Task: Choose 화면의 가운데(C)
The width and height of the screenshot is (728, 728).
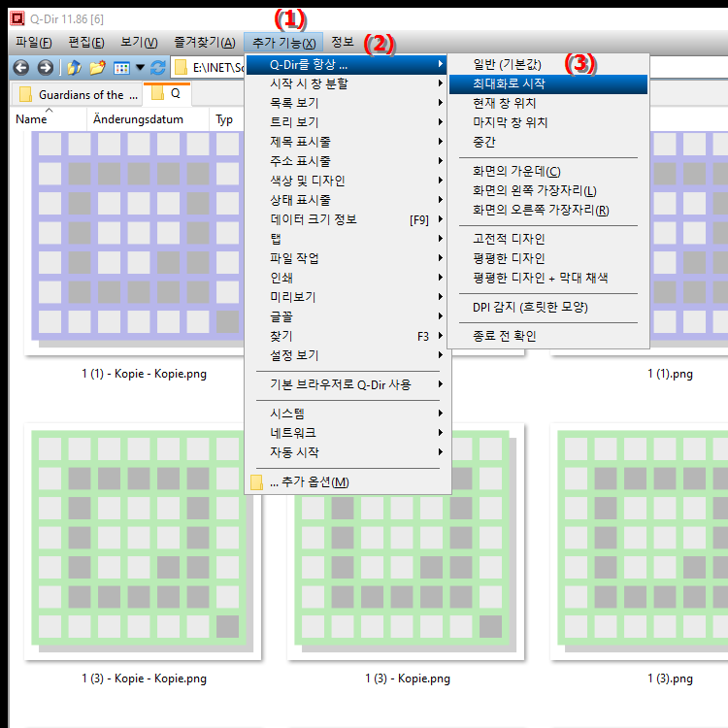Action: [547, 171]
